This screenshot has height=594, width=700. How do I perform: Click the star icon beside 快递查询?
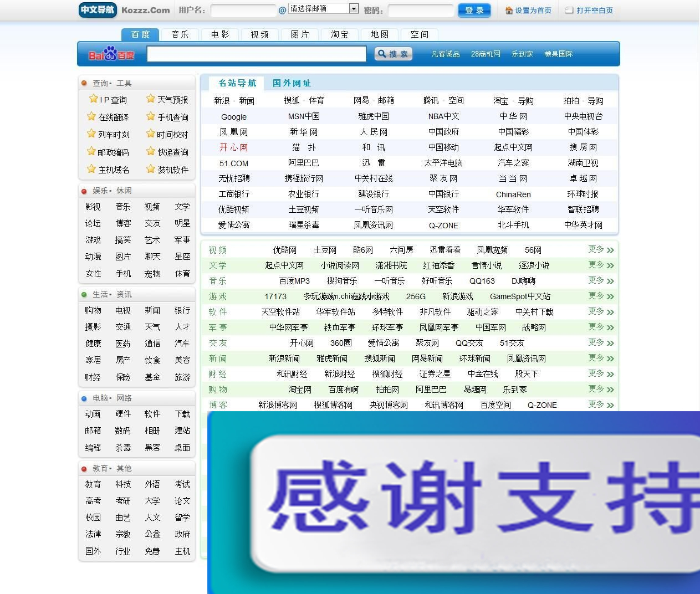pos(151,151)
